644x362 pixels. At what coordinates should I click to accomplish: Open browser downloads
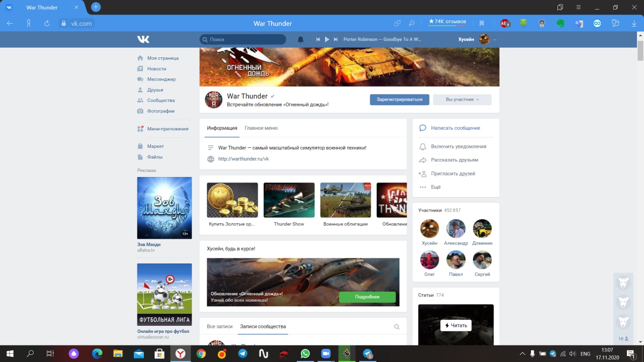coord(634,23)
